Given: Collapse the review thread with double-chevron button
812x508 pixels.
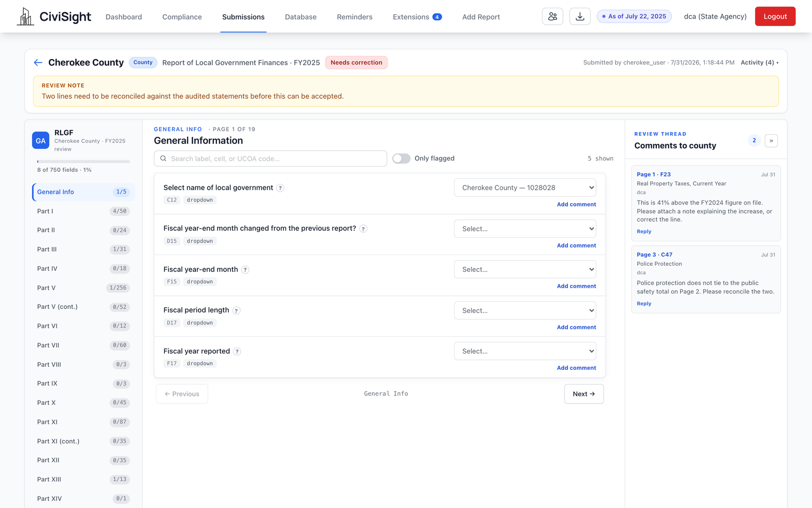Looking at the screenshot, I should [771, 141].
